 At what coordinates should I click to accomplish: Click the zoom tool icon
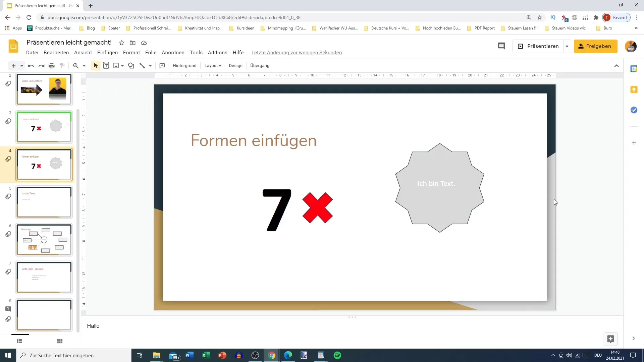(x=76, y=65)
